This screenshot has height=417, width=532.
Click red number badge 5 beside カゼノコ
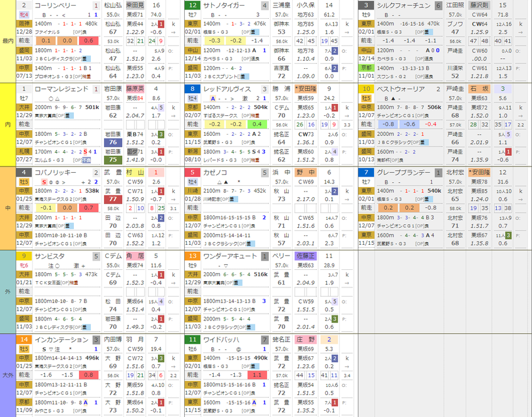pos(192,173)
